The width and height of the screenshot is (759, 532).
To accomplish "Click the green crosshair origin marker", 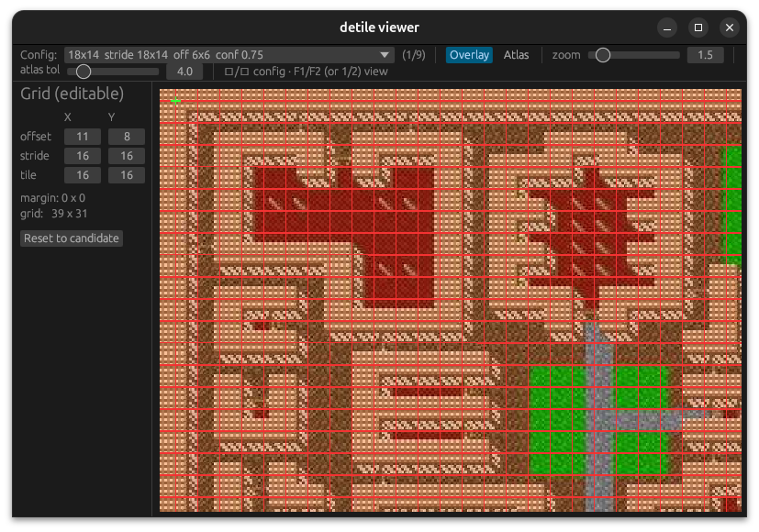I will point(175,101).
